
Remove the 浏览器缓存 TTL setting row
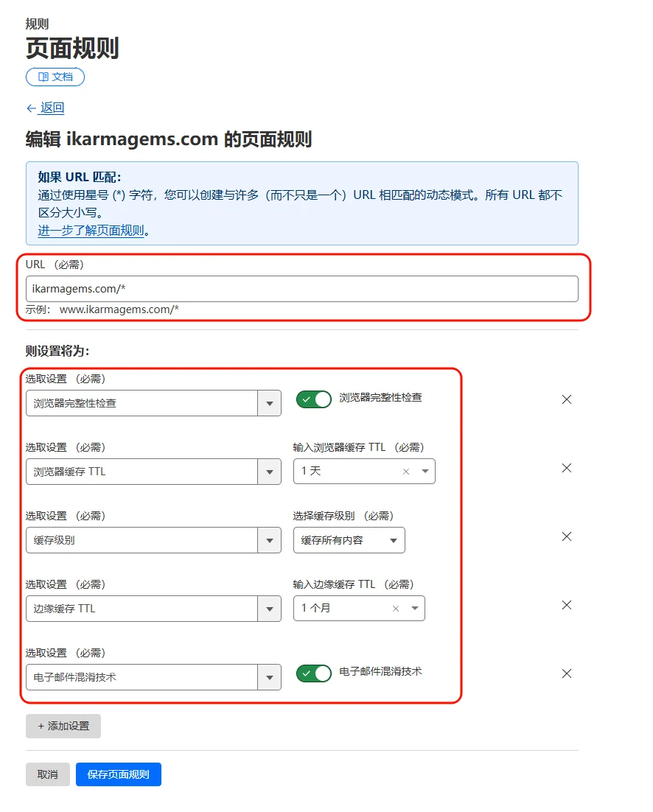coord(566,468)
